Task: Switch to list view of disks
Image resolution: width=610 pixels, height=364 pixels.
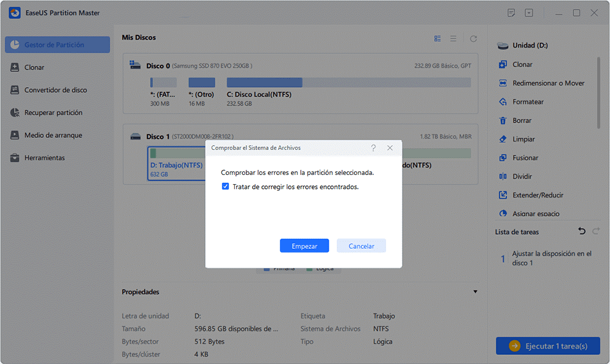Action: (453, 38)
